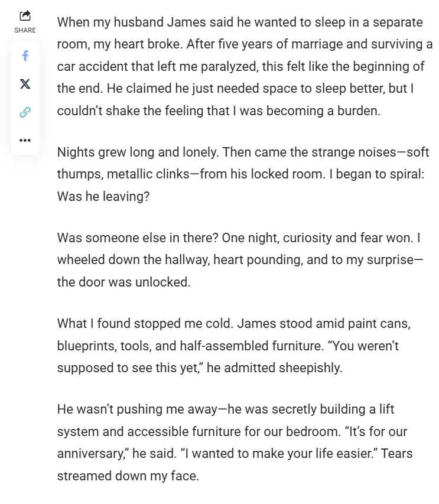Share the article on Facebook
The image size is (439, 504).
[x=25, y=56]
